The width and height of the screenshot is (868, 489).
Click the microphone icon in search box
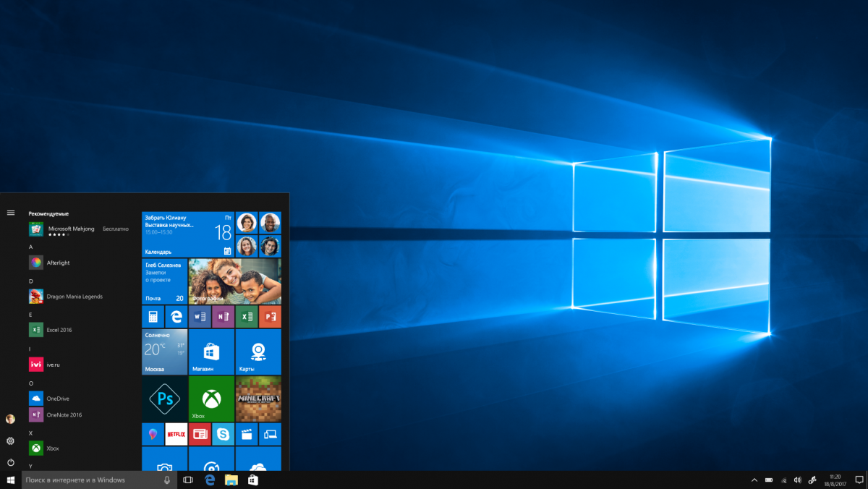(x=167, y=480)
